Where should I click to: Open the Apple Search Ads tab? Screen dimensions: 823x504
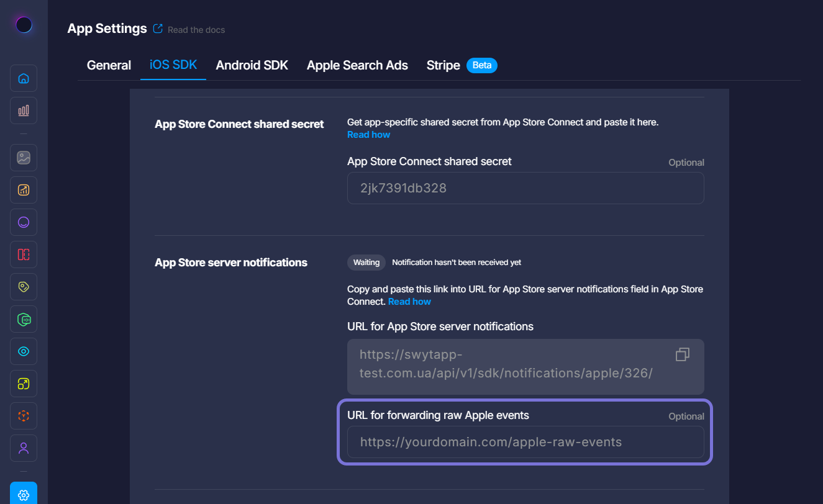coord(357,65)
